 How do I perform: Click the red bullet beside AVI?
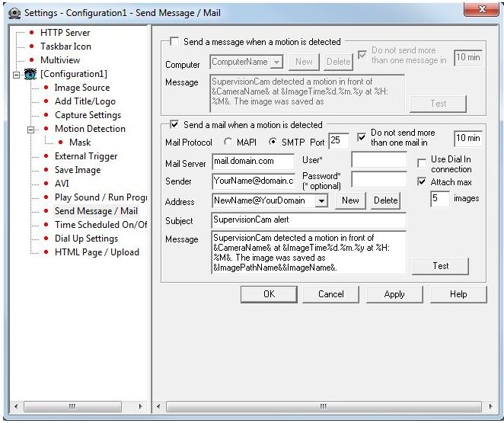pyautogui.click(x=46, y=184)
